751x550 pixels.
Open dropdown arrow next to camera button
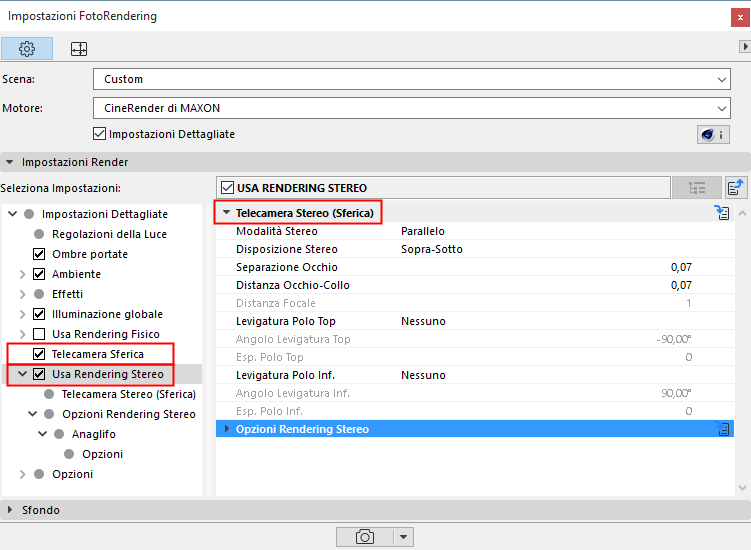[403, 537]
